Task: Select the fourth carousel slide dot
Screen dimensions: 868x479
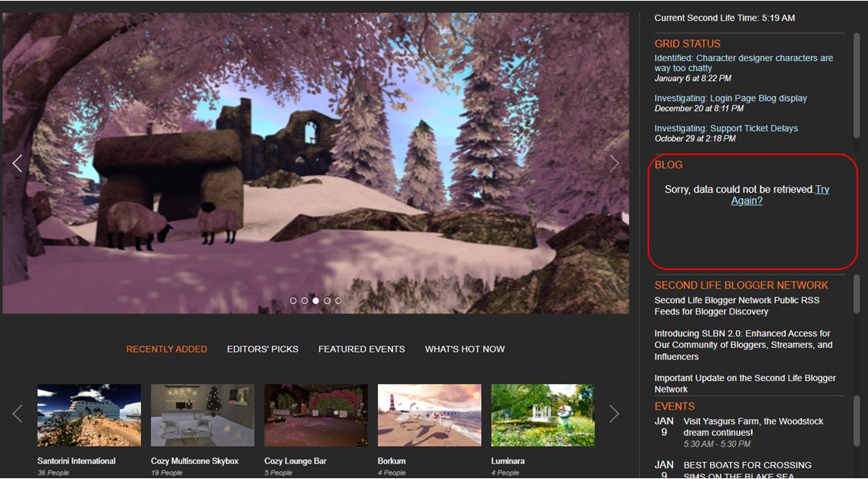Action: [327, 301]
